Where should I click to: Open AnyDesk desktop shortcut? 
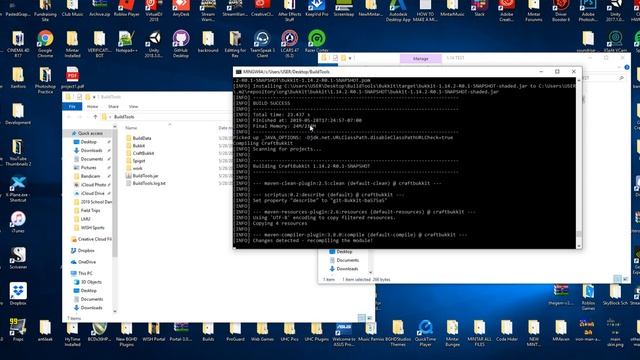[x=180, y=8]
